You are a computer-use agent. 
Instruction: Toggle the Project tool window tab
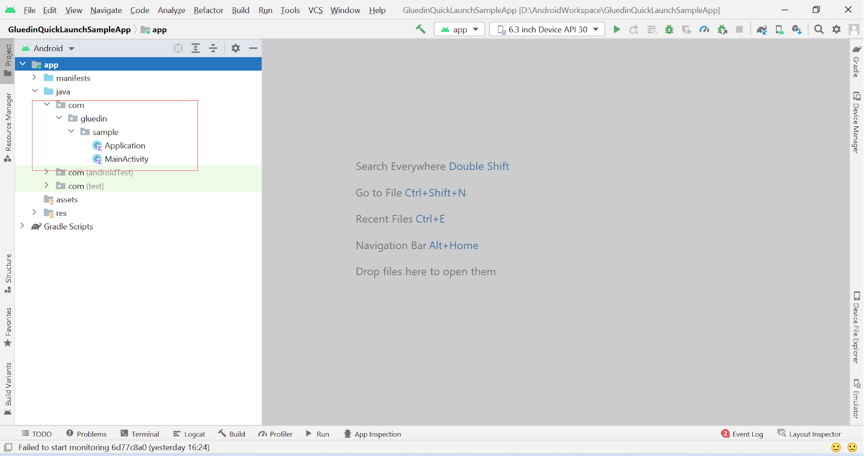[x=8, y=61]
